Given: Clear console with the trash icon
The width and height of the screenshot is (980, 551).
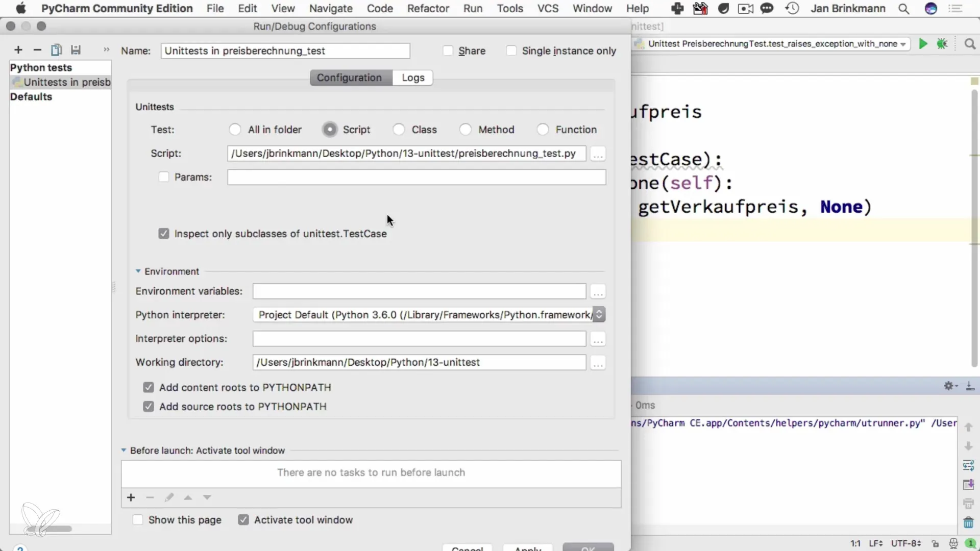Looking at the screenshot, I should (968, 523).
